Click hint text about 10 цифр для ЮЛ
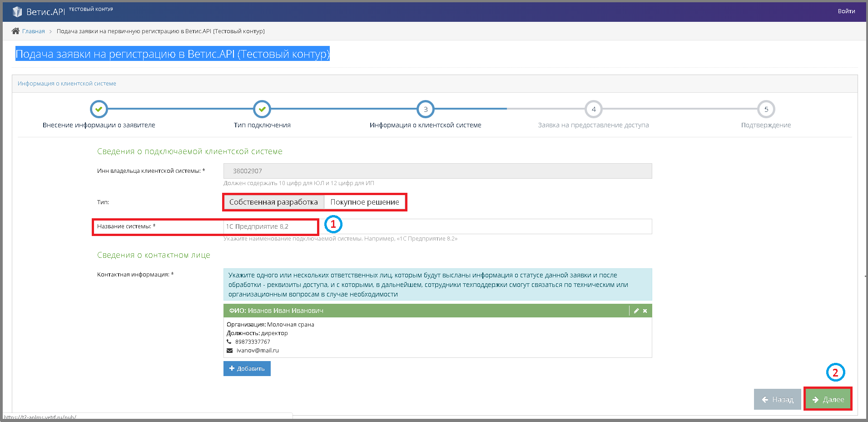Image resolution: width=868 pixels, height=422 pixels. pyautogui.click(x=299, y=183)
